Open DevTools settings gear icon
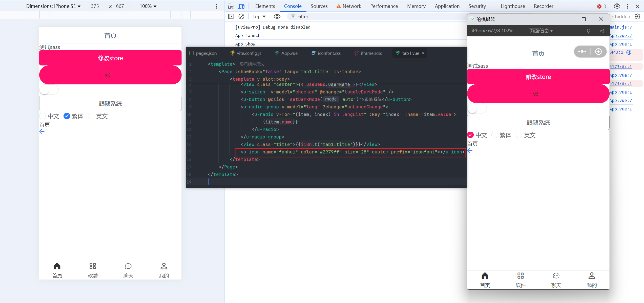 (x=617, y=6)
